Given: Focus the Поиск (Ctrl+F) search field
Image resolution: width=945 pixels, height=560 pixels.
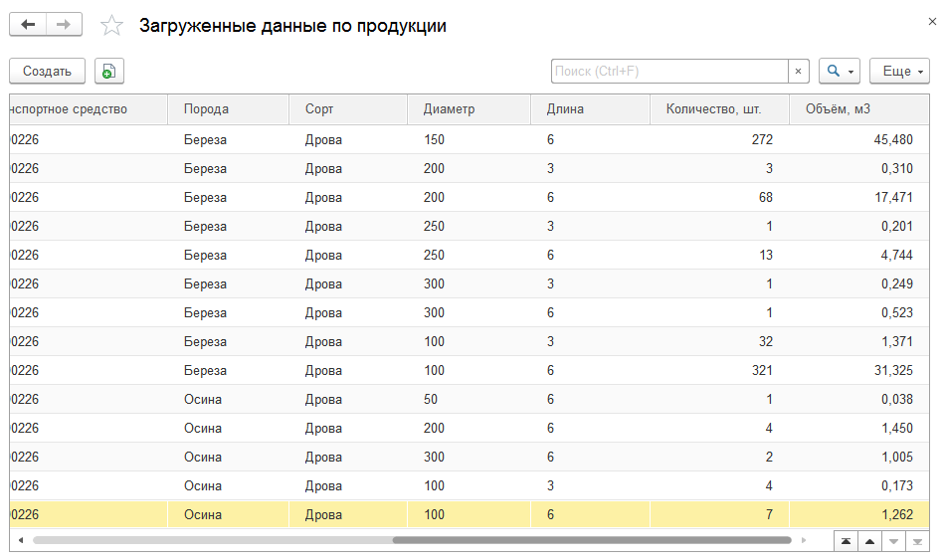Looking at the screenshot, I should pyautogui.click(x=669, y=72).
